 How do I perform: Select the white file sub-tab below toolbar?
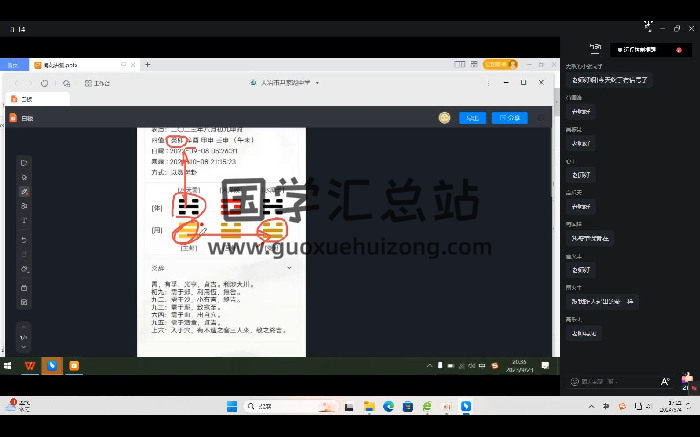[x=38, y=99]
